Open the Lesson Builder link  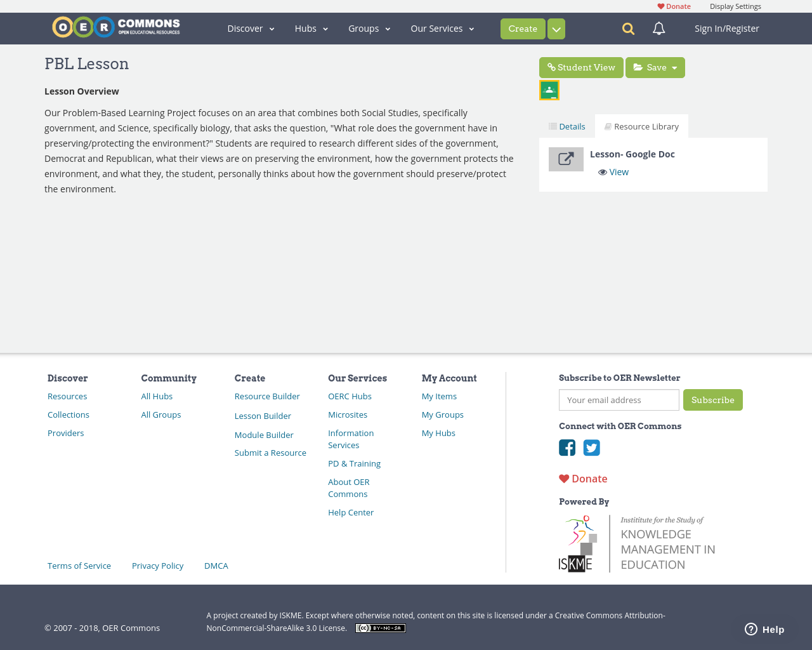(x=262, y=415)
